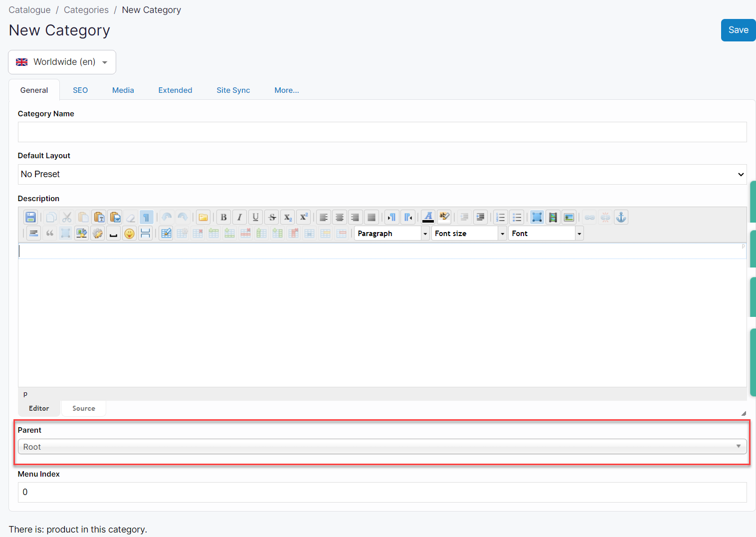Image resolution: width=756 pixels, height=537 pixels.
Task: Insert an anchor using the anchor icon
Action: 621,217
